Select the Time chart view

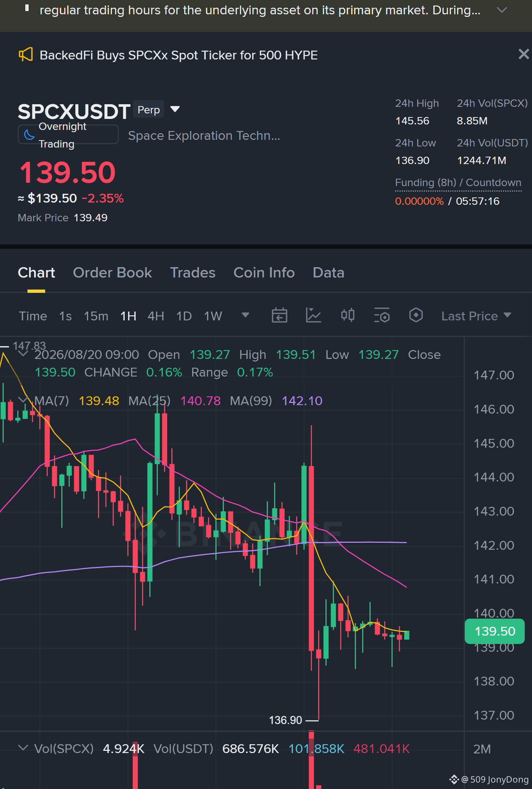coord(33,316)
